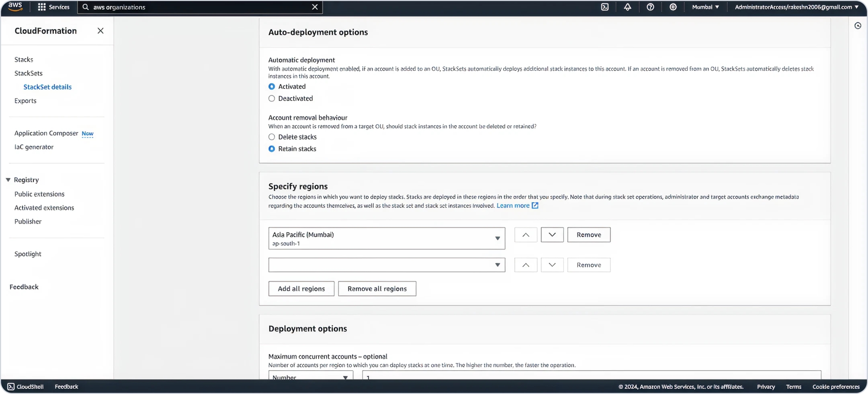Open the Asia Pacific (Mumbai) region dropdown
The height and width of the screenshot is (394, 868).
[386, 238]
